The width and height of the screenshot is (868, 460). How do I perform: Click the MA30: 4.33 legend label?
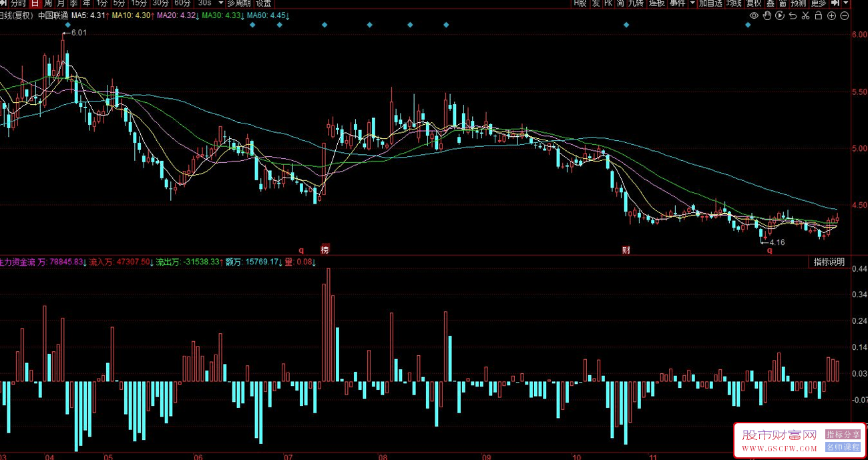tap(222, 15)
